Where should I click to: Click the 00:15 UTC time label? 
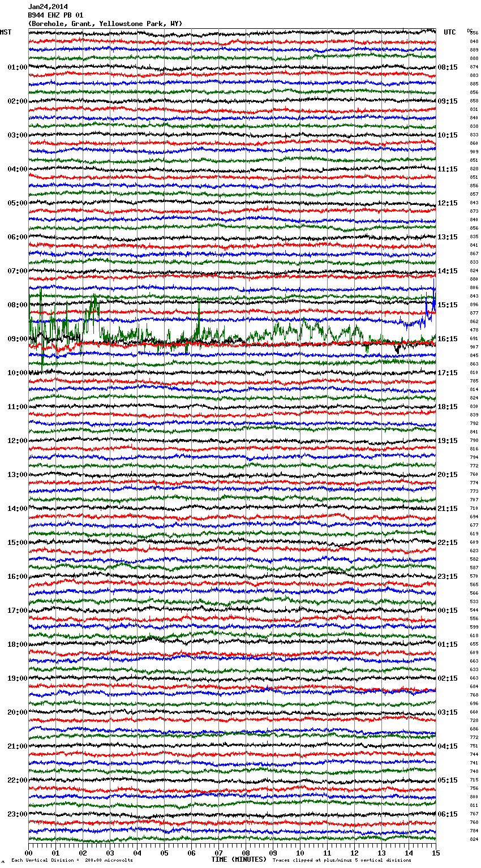click(x=448, y=611)
